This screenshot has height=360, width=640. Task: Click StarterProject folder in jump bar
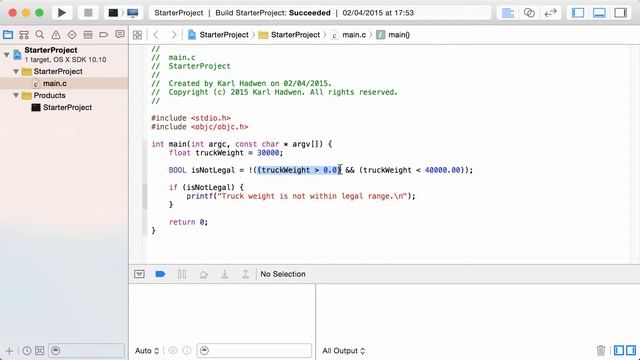pos(289,35)
